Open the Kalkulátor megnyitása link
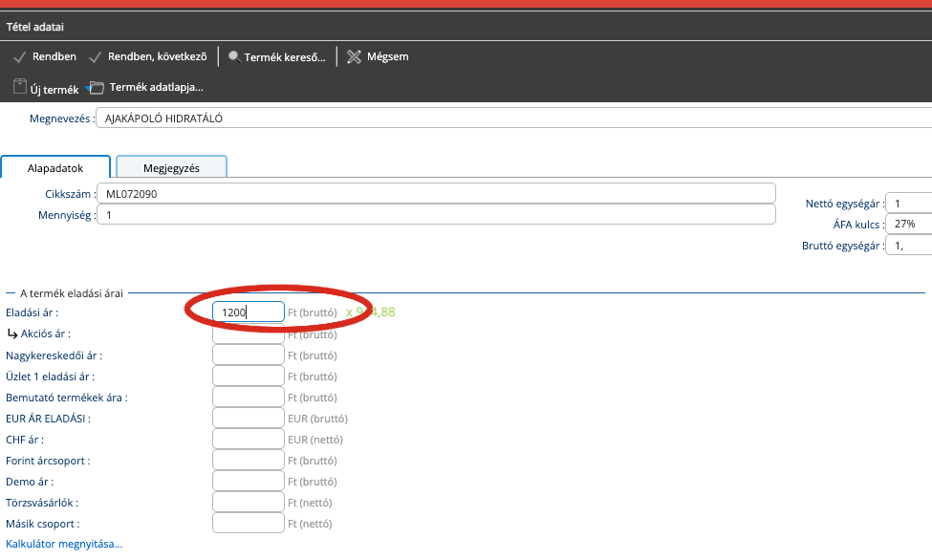This screenshot has width=932, height=560. coord(64,544)
